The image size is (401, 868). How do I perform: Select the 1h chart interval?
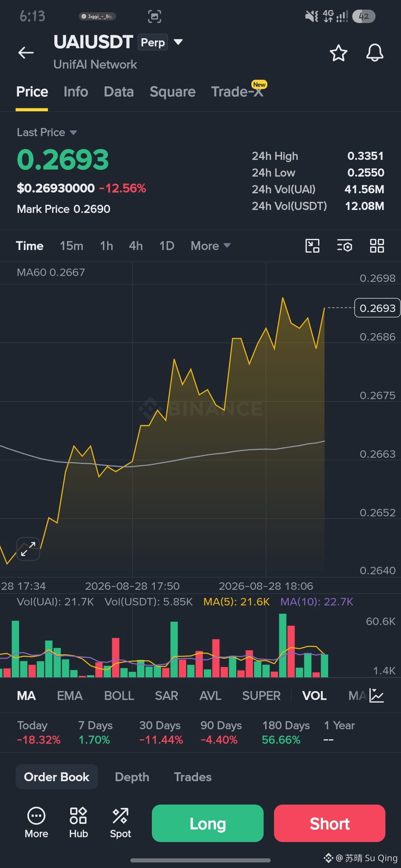(x=107, y=246)
